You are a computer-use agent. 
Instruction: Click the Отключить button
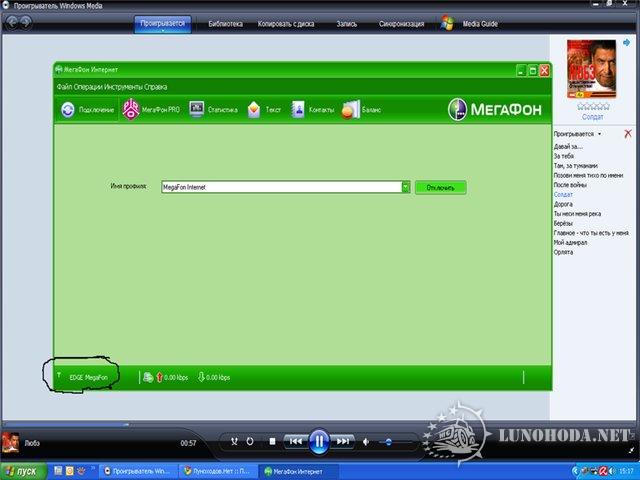(x=440, y=188)
